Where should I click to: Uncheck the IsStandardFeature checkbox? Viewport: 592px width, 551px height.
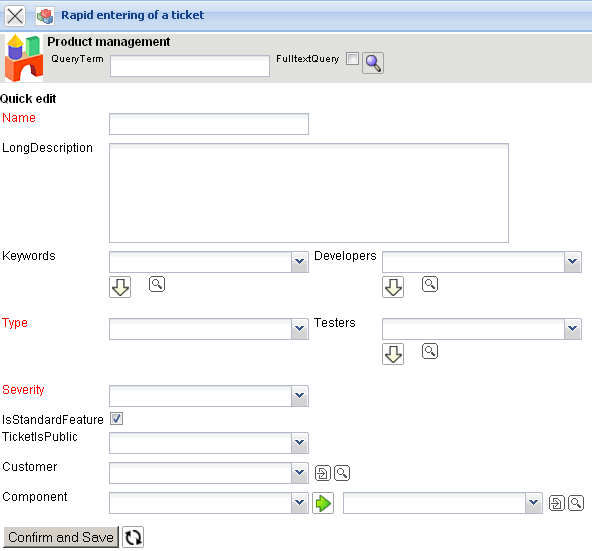pos(116,418)
